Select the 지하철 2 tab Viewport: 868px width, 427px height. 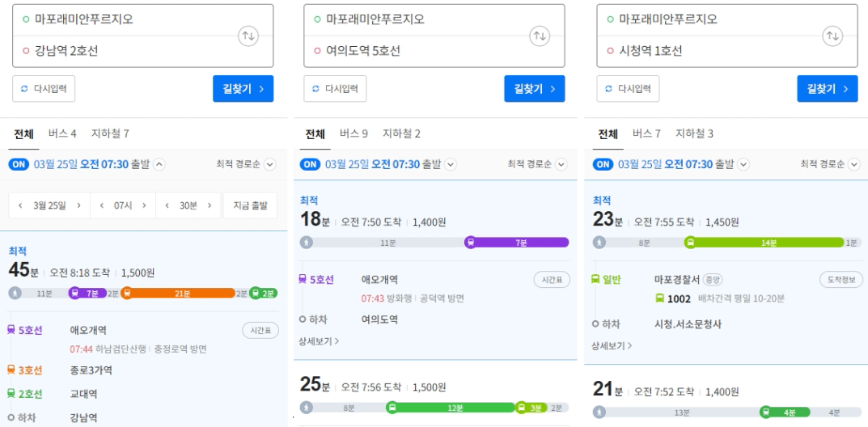(x=401, y=133)
